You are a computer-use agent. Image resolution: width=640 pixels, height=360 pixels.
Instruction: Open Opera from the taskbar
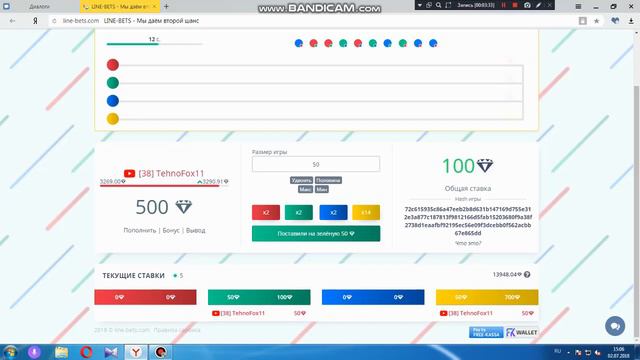pyautogui.click(x=86, y=352)
